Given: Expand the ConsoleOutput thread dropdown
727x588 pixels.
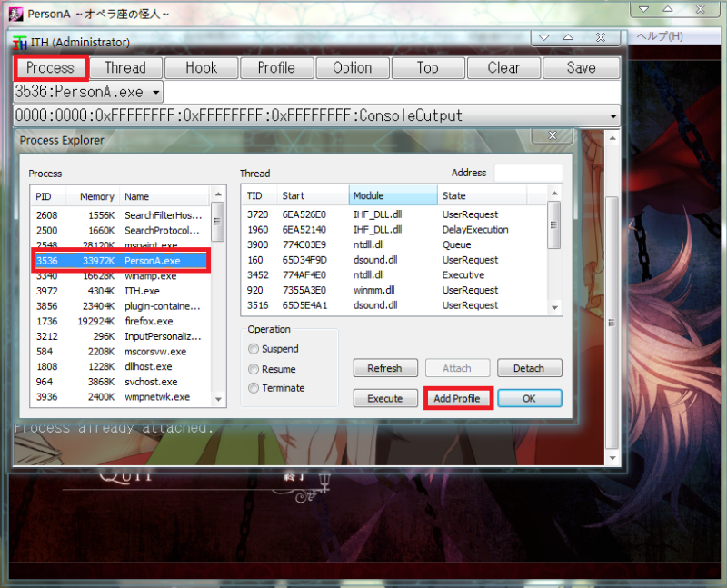Looking at the screenshot, I should coord(612,116).
